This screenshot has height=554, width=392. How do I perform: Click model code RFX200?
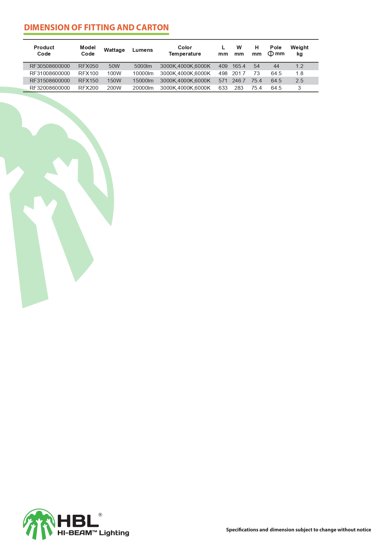pyautogui.click(x=88, y=88)
